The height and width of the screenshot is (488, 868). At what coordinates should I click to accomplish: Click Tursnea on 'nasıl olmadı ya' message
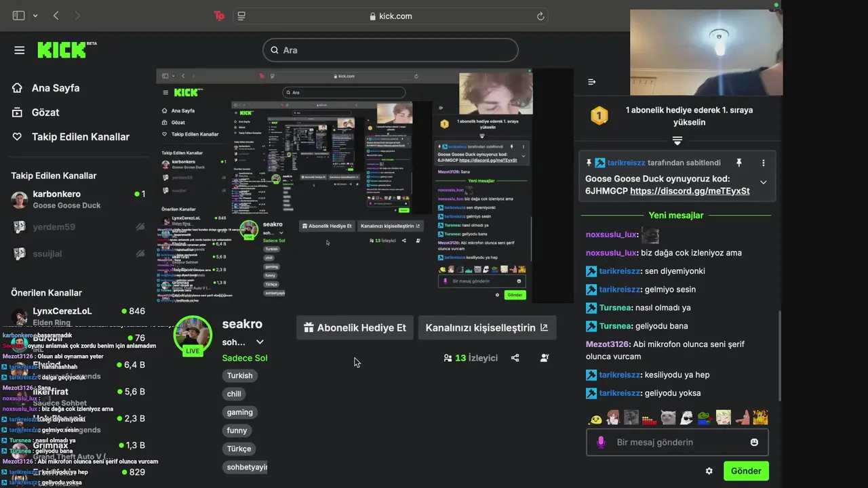pyautogui.click(x=615, y=308)
